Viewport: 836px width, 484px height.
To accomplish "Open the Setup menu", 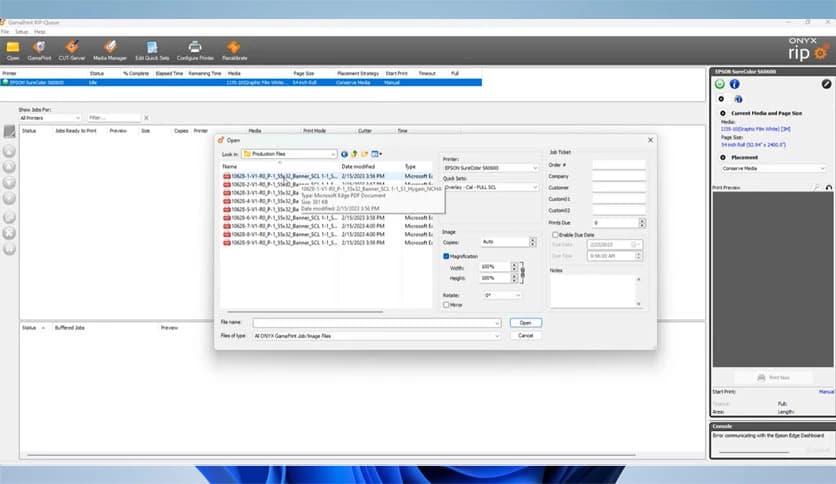I will [22, 32].
